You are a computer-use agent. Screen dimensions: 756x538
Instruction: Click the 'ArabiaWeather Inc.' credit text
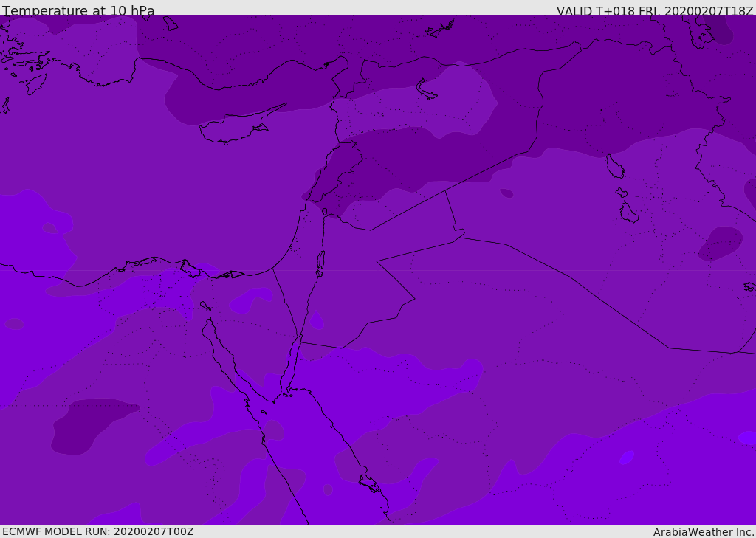coord(704,532)
